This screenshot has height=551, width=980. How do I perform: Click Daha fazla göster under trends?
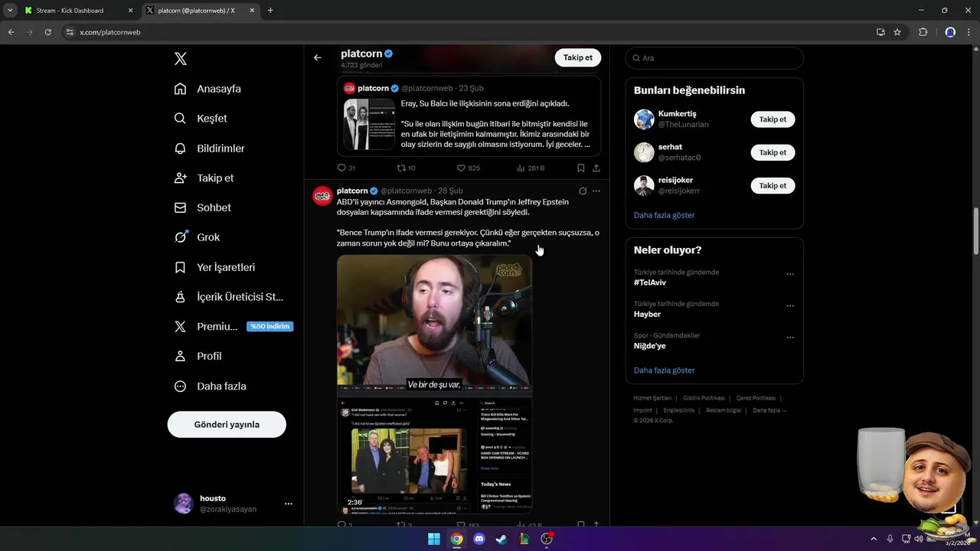click(664, 370)
